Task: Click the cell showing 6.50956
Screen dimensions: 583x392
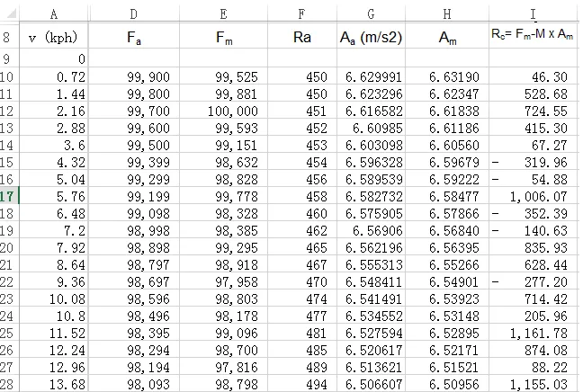Action: [447, 384]
